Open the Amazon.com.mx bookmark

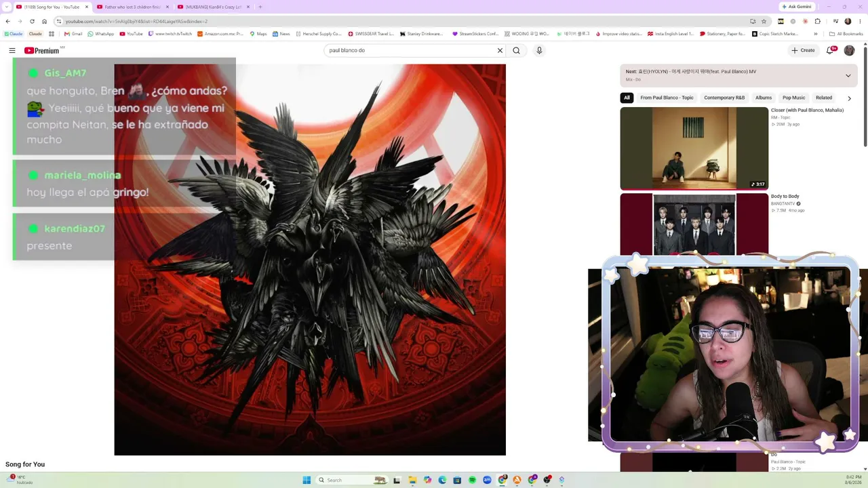tap(220, 34)
